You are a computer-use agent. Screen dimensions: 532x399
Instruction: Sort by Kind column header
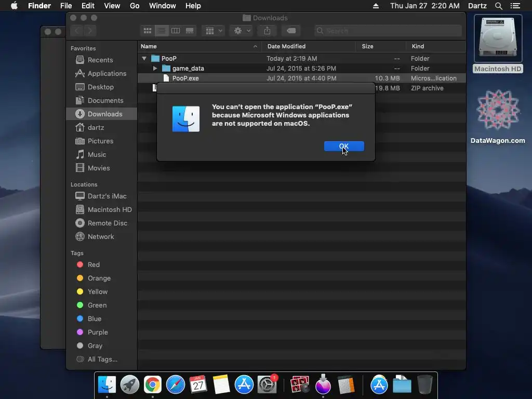point(436,46)
